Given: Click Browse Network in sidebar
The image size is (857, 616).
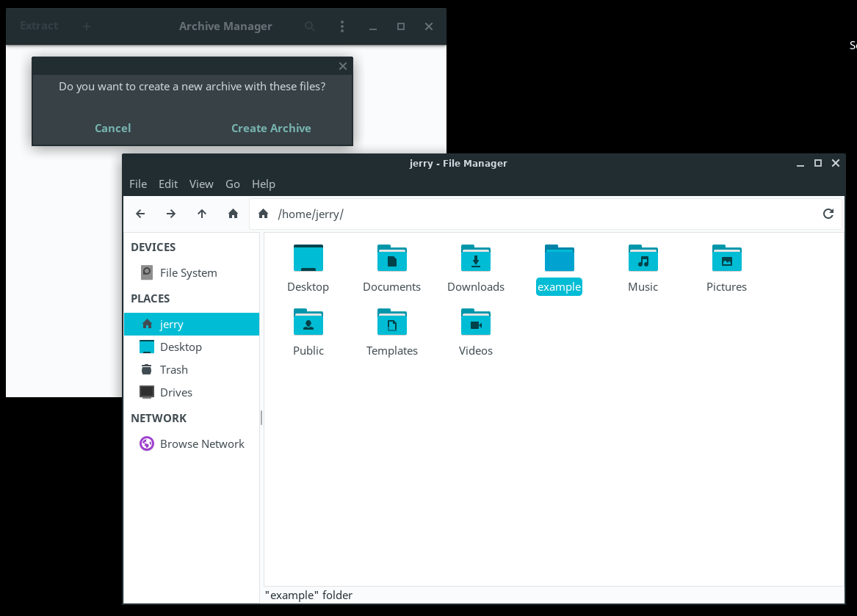Looking at the screenshot, I should [202, 444].
